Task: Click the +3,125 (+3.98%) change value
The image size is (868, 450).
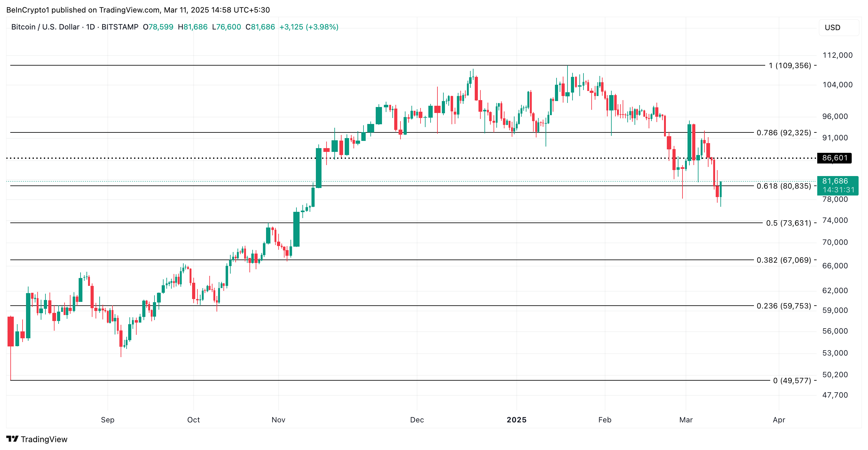Action: [x=309, y=27]
